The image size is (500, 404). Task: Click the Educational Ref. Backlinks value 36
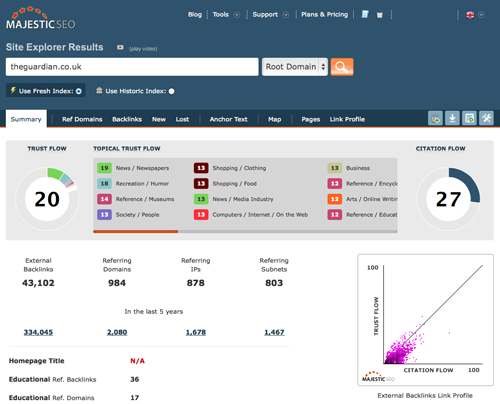tap(135, 379)
